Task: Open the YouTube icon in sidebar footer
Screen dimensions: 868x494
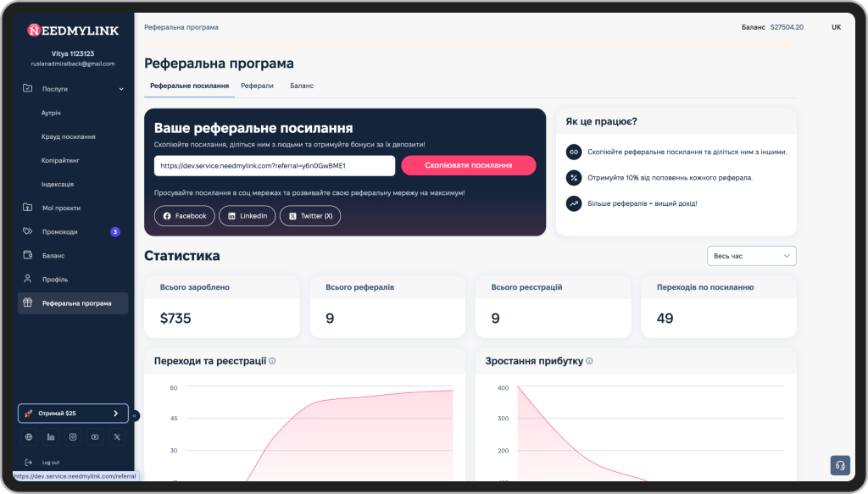Action: coord(95,437)
